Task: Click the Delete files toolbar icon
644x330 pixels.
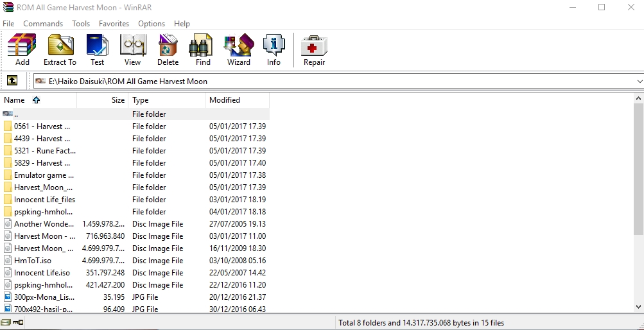Action: (168, 49)
